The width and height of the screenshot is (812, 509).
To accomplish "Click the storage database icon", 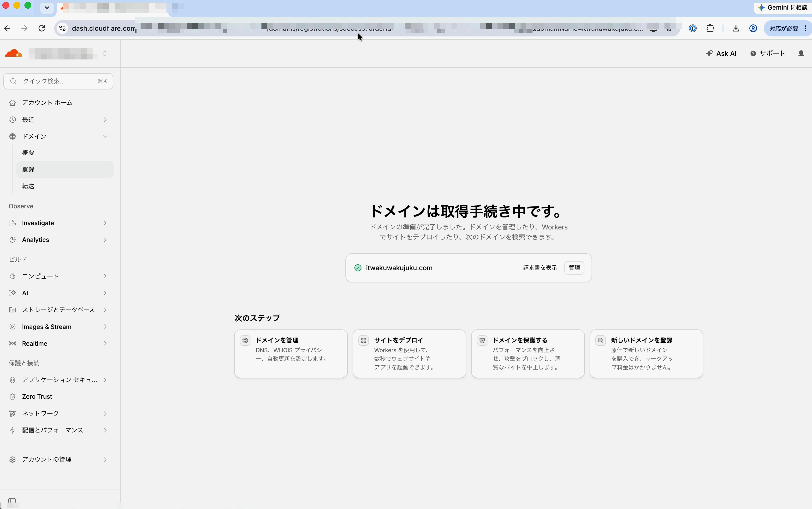I will (x=12, y=310).
